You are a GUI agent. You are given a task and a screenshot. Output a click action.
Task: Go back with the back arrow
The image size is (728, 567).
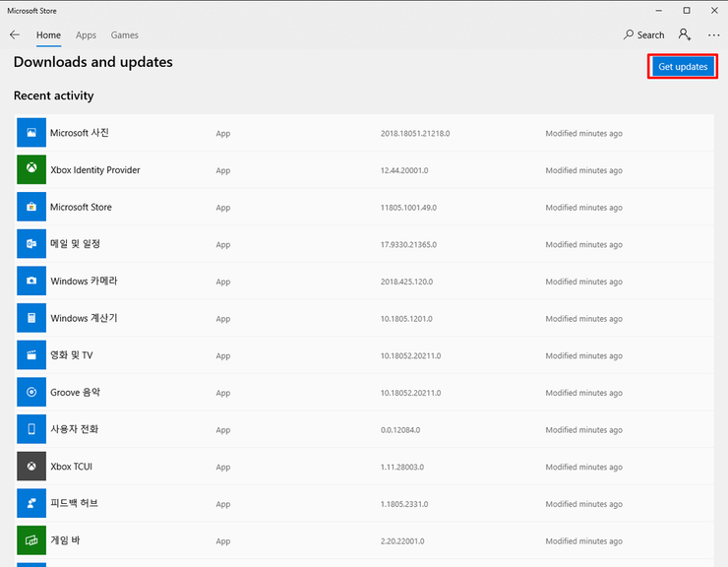(15, 34)
